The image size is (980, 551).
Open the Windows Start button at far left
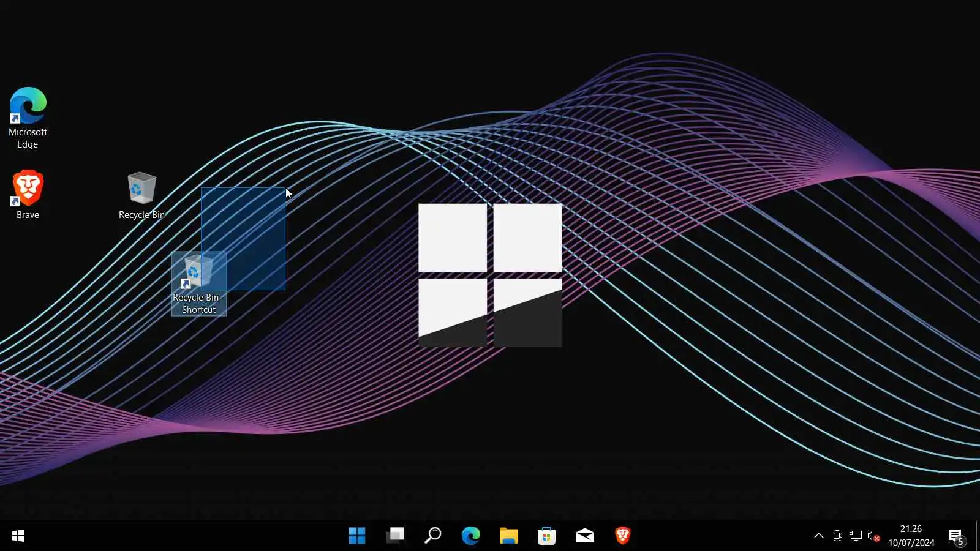[x=18, y=536]
